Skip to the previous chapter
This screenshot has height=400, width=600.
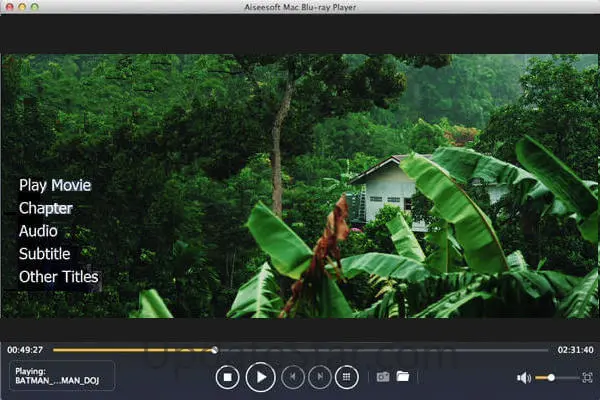coord(292,377)
